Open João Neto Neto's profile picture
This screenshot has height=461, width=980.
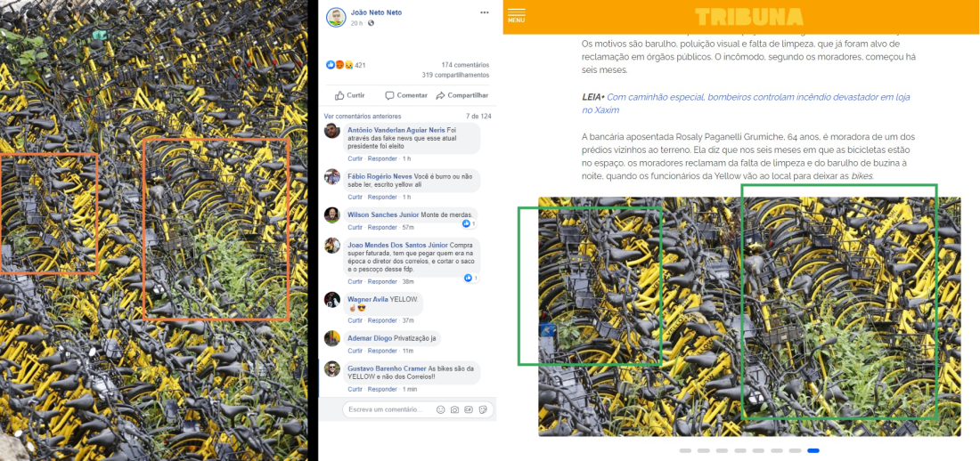[336, 18]
